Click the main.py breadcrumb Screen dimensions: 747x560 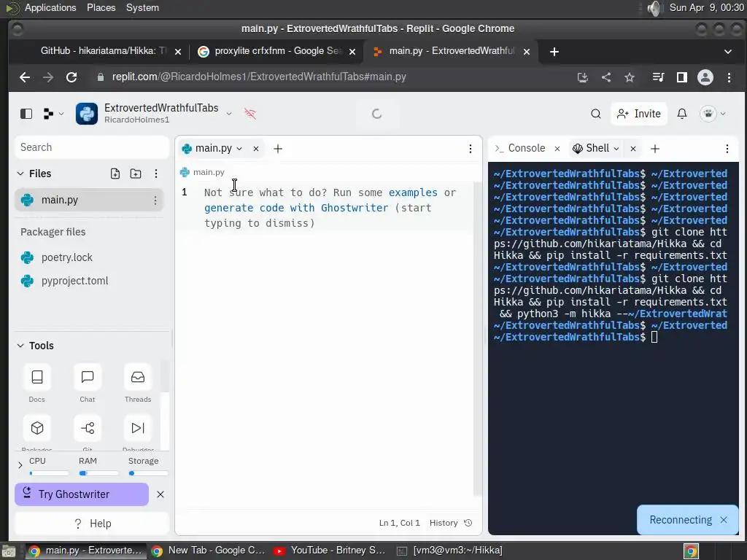203,172
